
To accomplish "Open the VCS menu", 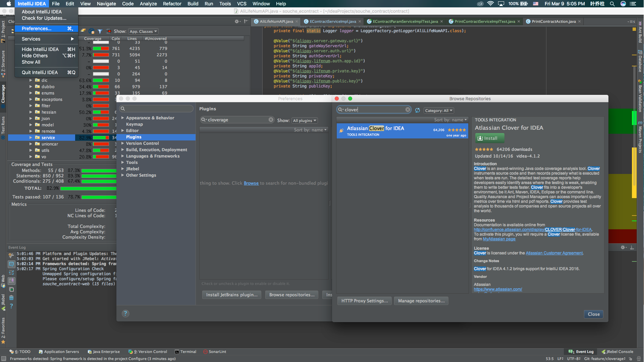I will point(241,4).
